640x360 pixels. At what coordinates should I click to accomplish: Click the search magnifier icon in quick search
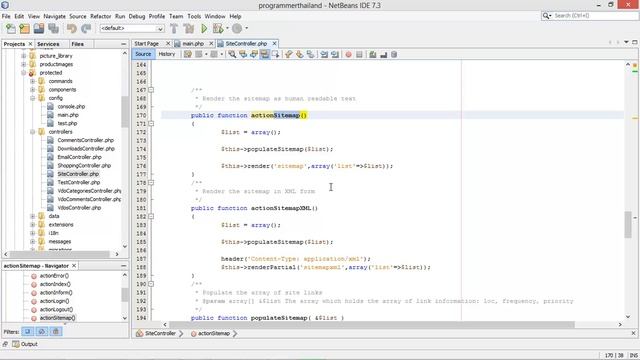point(546,16)
